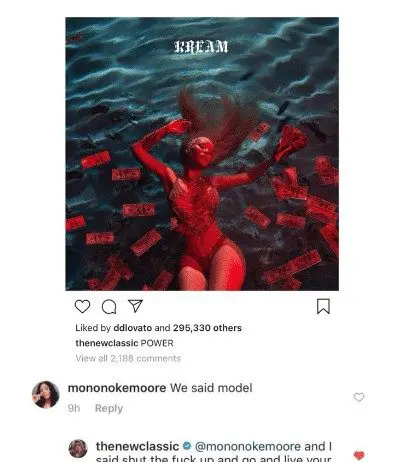Share the post with paper plane icon
This screenshot has width=407, height=462.
click(135, 306)
